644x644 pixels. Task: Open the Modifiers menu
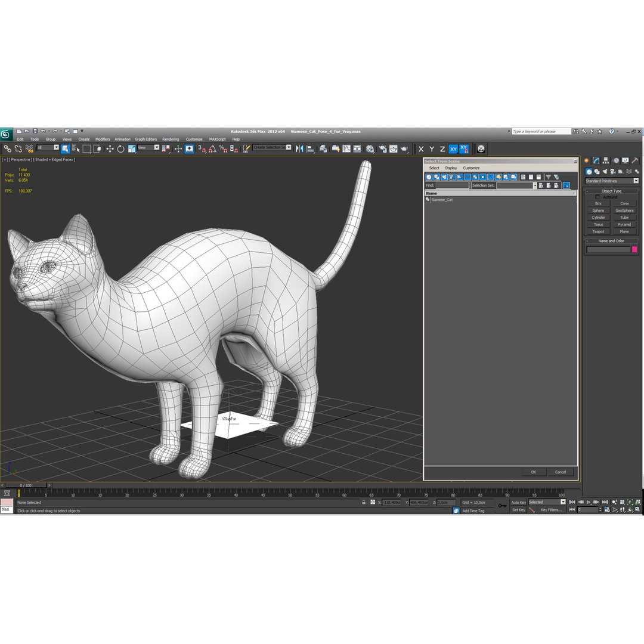pyautogui.click(x=103, y=139)
